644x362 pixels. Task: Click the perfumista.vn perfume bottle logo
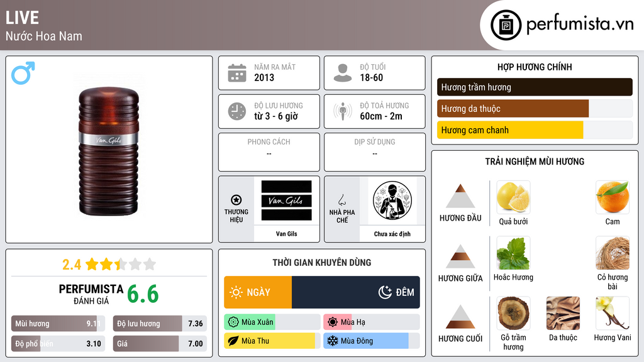(506, 25)
